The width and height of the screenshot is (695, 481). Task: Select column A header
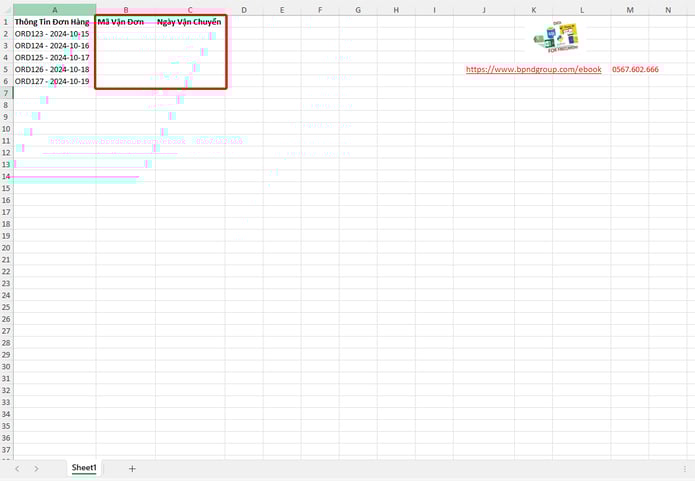(55, 10)
